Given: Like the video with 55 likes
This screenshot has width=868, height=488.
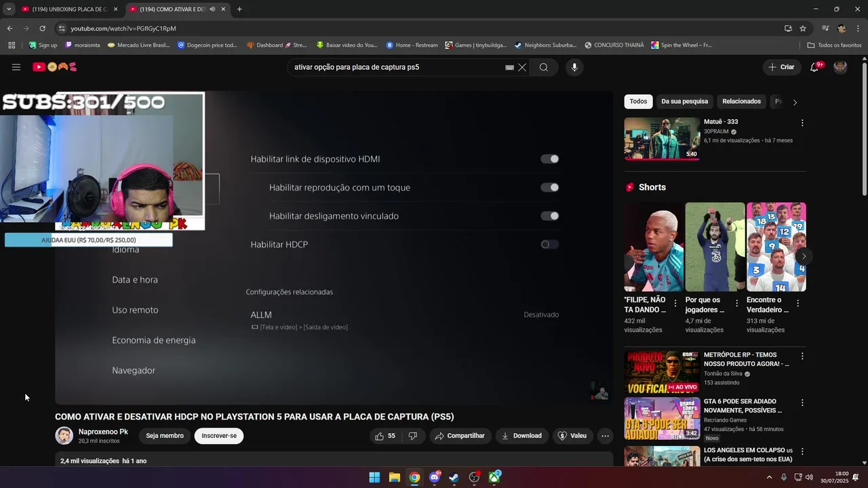Looking at the screenshot, I should pyautogui.click(x=385, y=436).
